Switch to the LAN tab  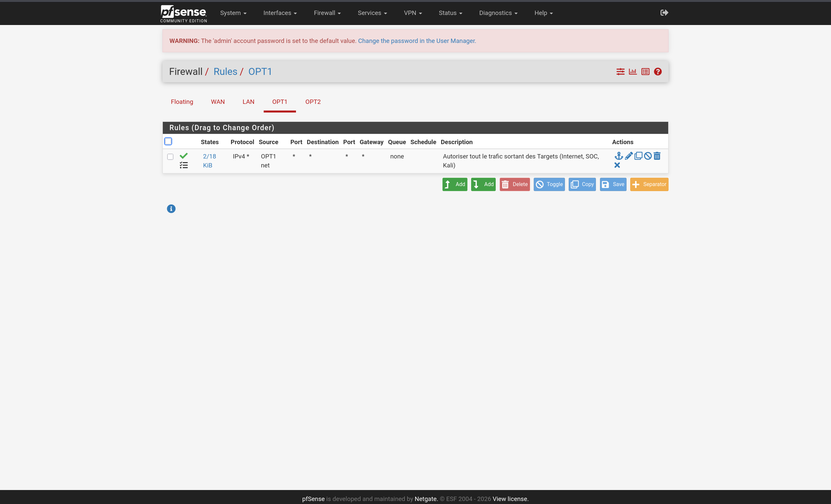249,102
